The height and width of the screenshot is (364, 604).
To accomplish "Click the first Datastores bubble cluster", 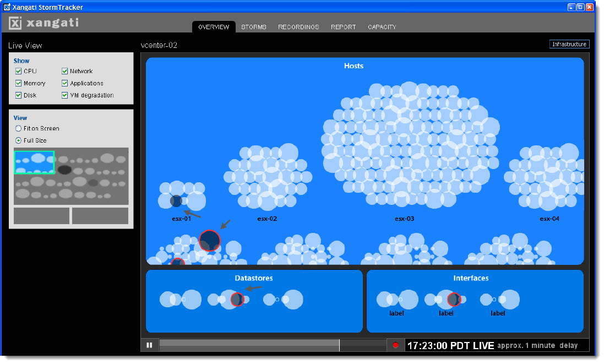I will [180, 300].
